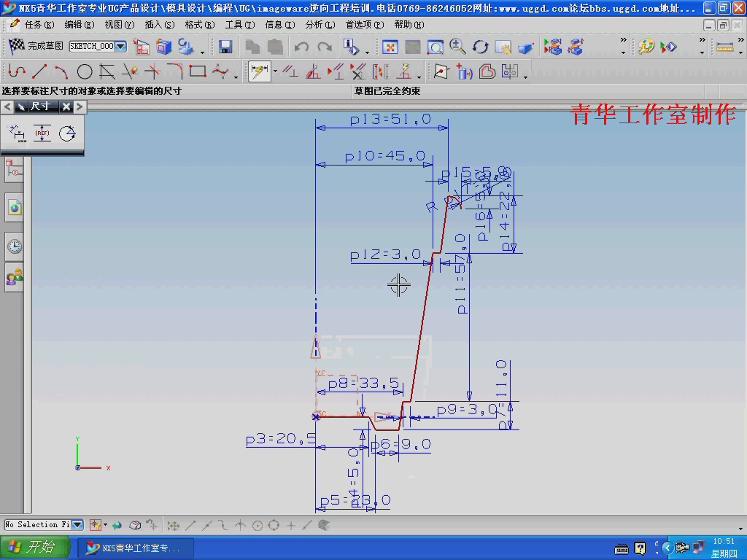747x560 pixels.
Task: Open the Internet Explorer sidebar tab
Action: pos(15,209)
